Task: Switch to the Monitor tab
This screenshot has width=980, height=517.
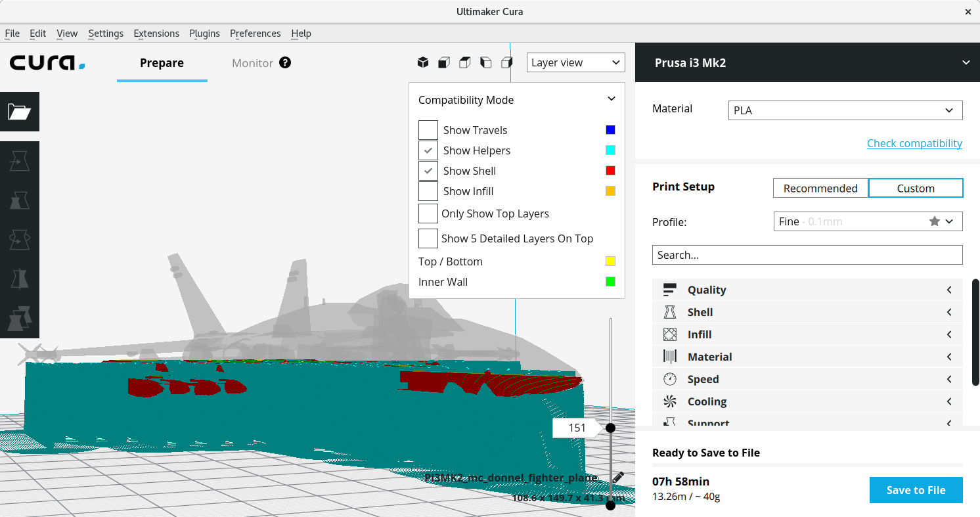Action: point(252,63)
